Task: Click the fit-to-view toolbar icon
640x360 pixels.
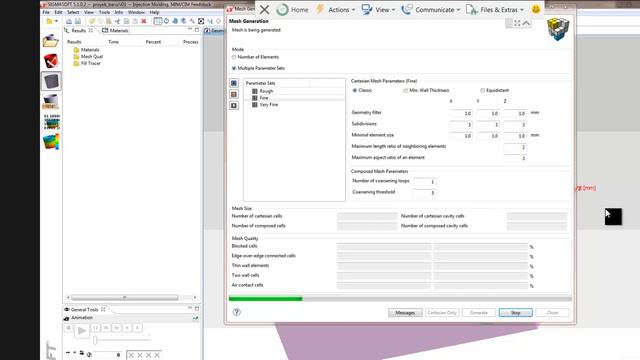Action: pos(201,21)
